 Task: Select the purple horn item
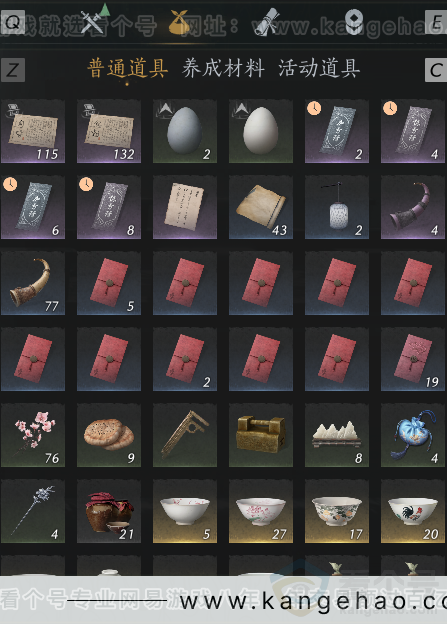pos(413,207)
